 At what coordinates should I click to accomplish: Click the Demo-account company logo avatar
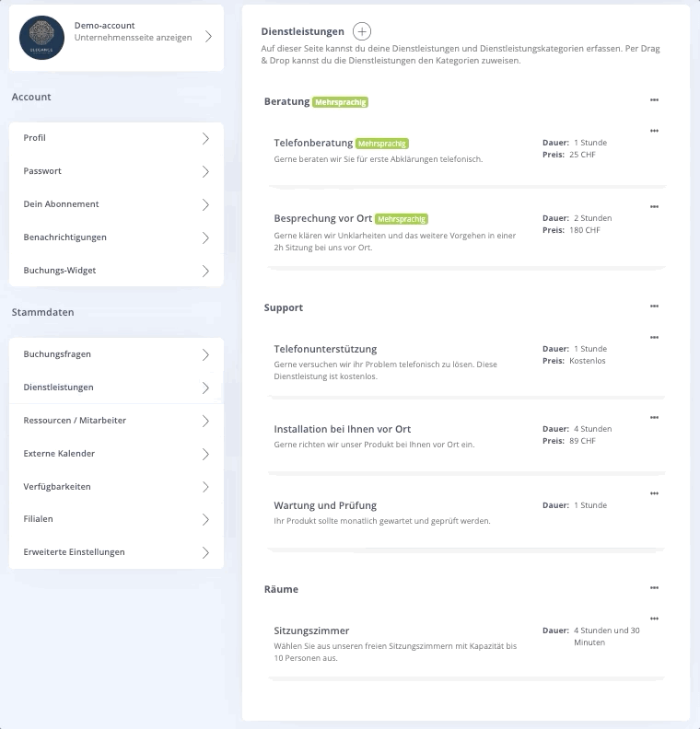pos(41,38)
